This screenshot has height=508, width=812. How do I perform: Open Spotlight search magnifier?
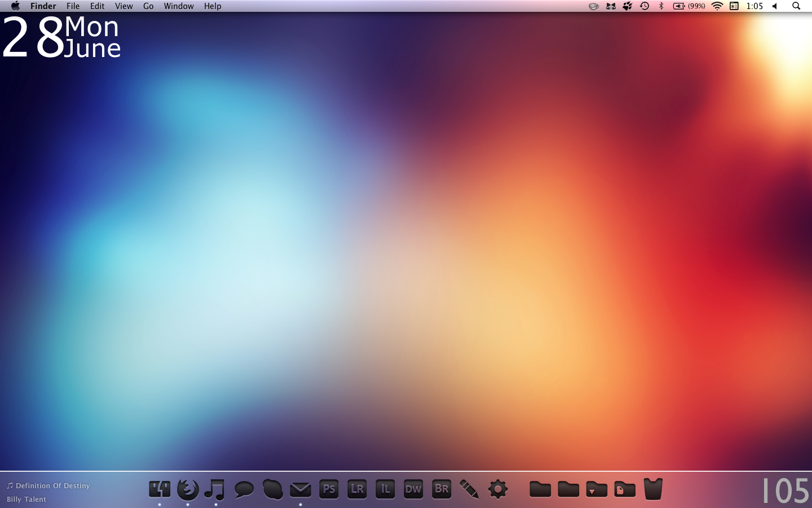click(796, 6)
